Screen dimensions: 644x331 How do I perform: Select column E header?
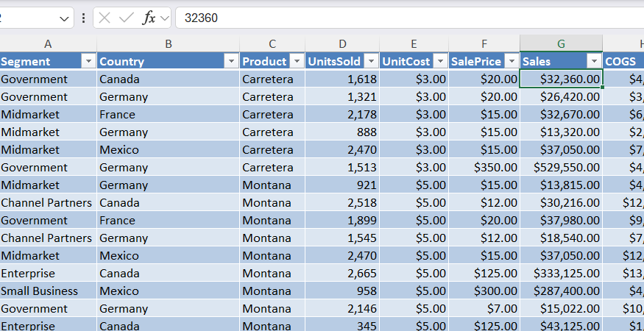point(414,44)
